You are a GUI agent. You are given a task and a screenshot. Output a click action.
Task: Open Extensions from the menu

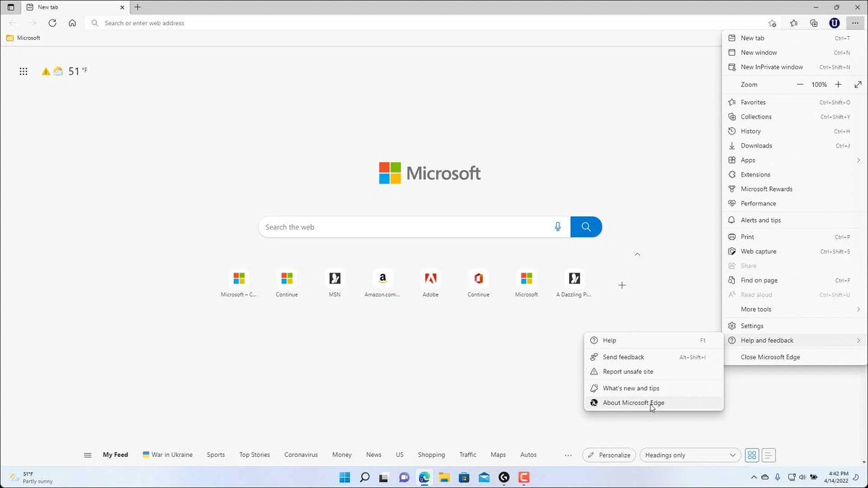(794, 175)
